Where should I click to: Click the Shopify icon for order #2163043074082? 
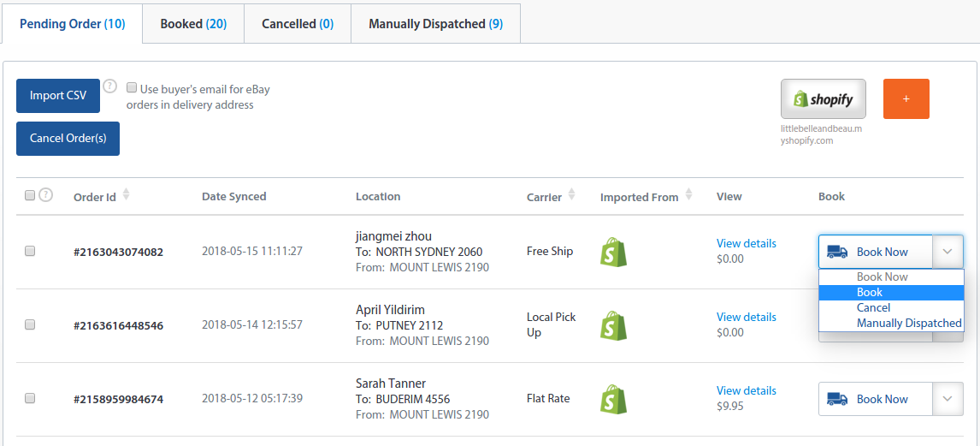tap(613, 252)
